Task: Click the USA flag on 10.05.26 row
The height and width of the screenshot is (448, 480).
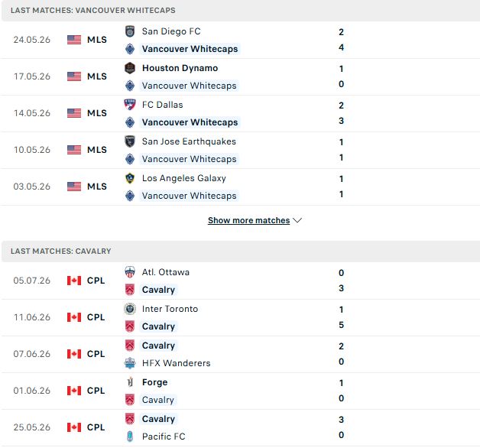Action: click(x=74, y=150)
